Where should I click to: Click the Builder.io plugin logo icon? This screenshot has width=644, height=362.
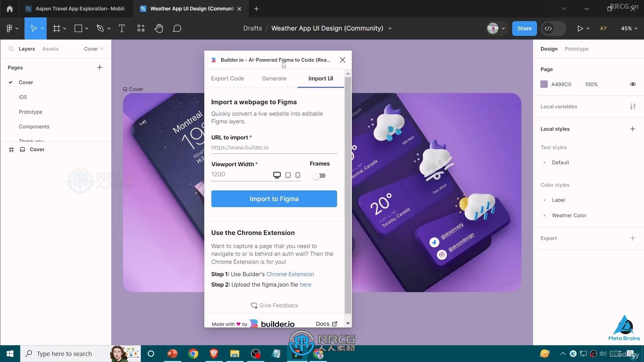tap(213, 60)
